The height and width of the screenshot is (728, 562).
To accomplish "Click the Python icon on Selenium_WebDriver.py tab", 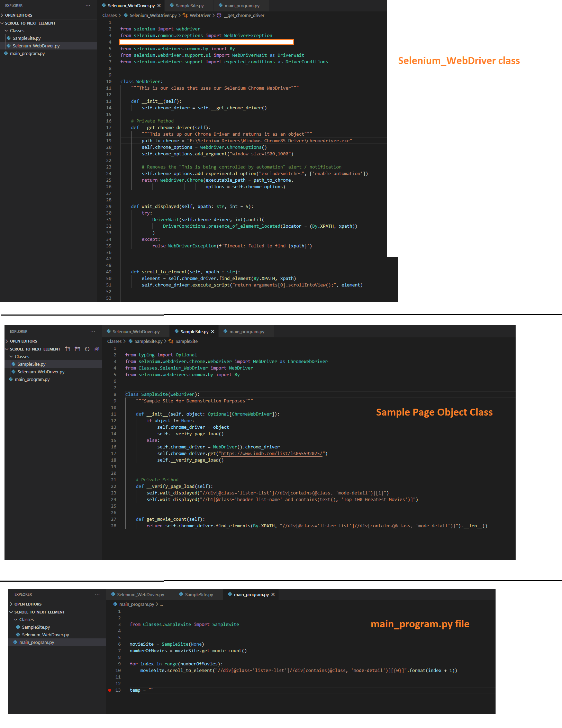I will point(104,6).
